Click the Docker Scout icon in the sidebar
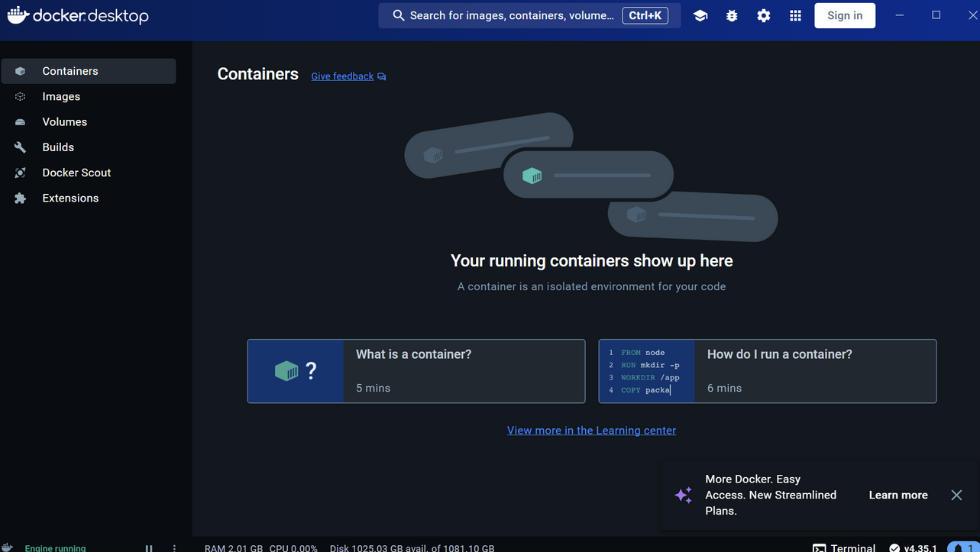 21,173
